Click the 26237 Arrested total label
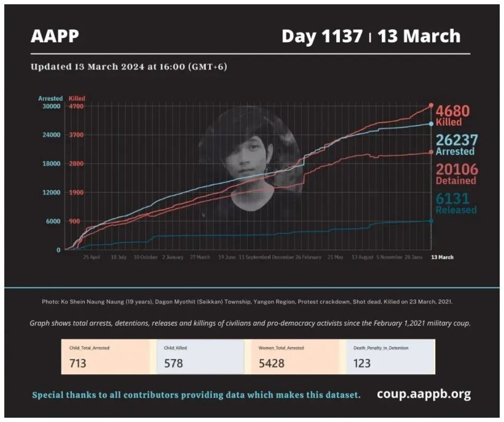This screenshot has height=422, width=504. click(457, 145)
